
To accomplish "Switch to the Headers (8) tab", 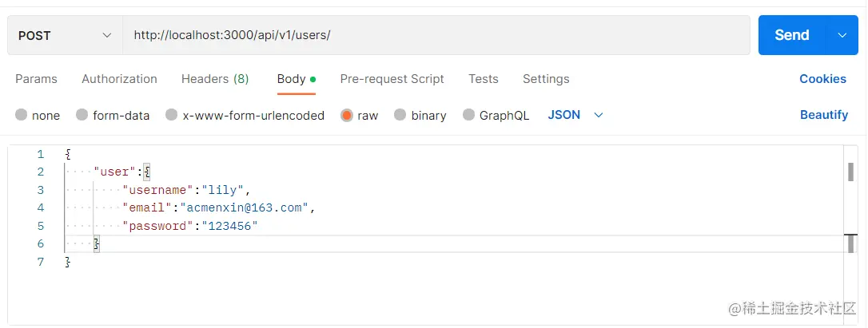I will (215, 79).
